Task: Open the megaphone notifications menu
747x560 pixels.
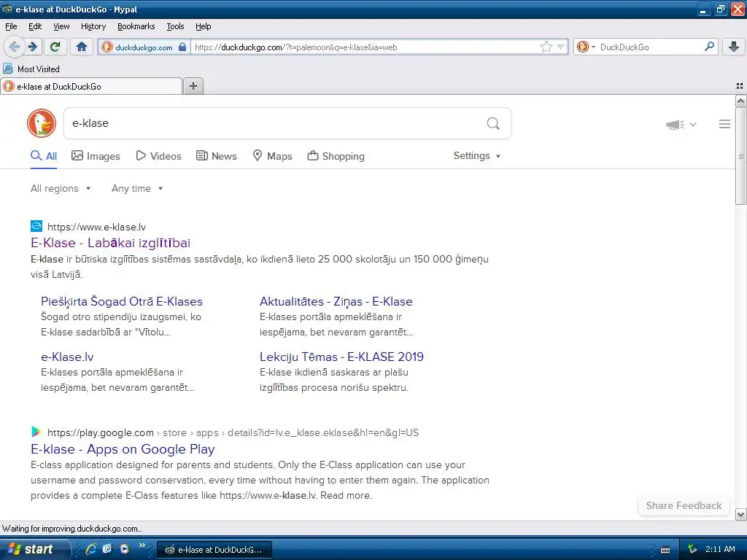Action: (x=681, y=124)
